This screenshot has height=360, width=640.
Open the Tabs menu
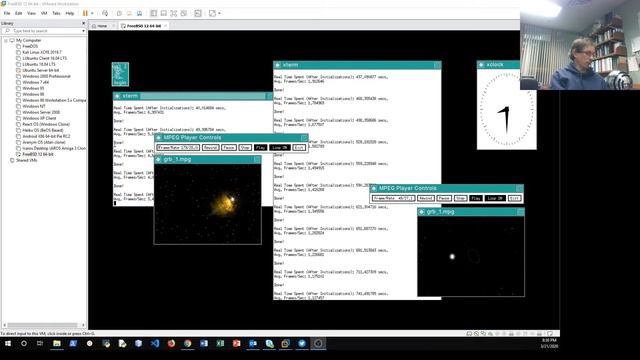(x=56, y=13)
